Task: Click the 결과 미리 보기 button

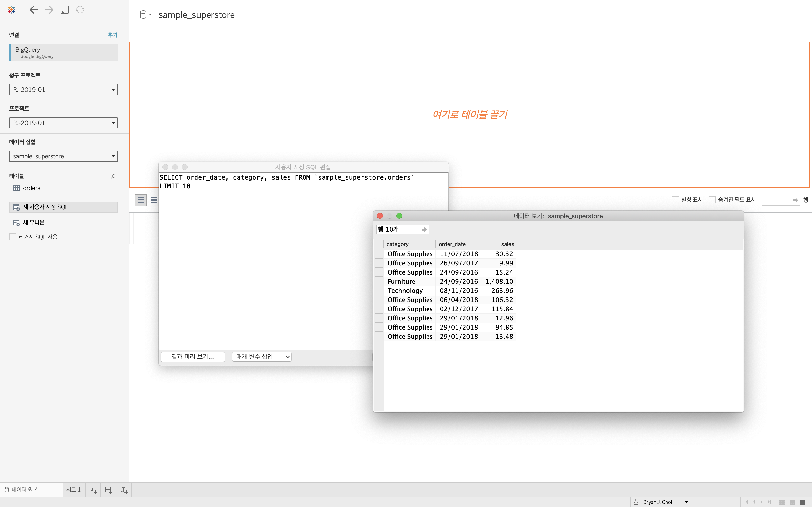Action: pos(193,357)
